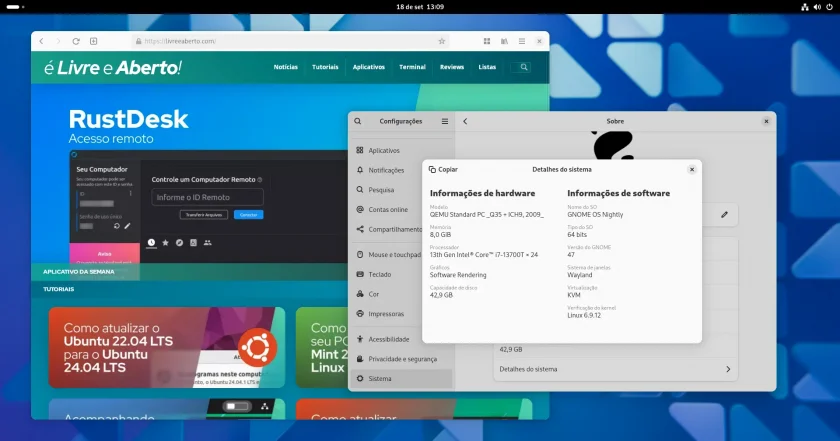Open the Mint Linux tutorial card
The image size is (840, 441).
click(322, 347)
